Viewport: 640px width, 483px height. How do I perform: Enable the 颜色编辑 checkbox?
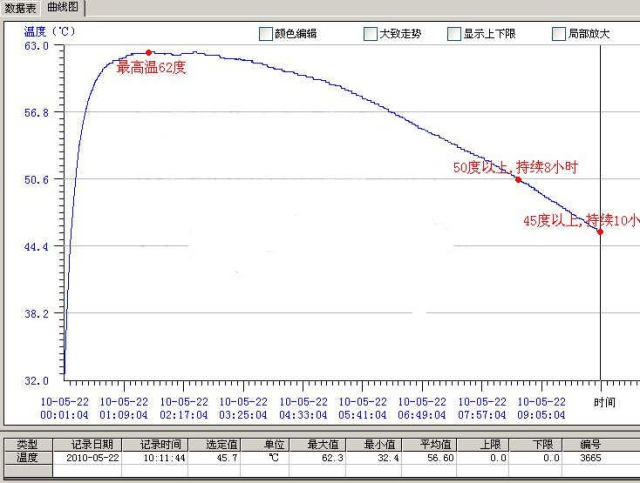click(266, 33)
